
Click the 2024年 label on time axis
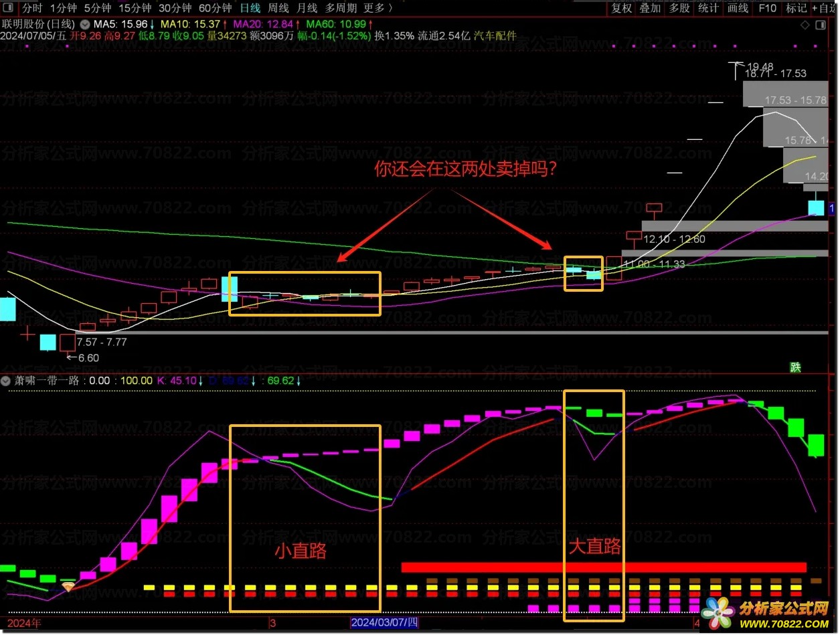[24, 622]
